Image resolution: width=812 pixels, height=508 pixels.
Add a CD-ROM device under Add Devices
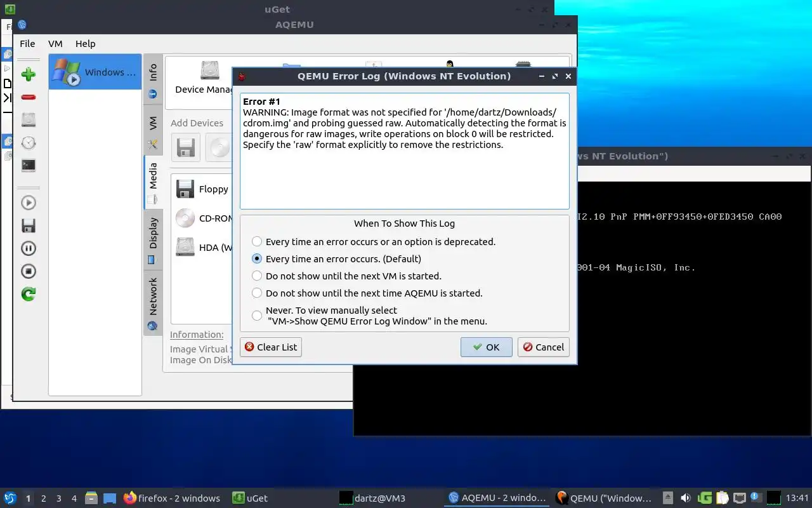[x=219, y=147]
